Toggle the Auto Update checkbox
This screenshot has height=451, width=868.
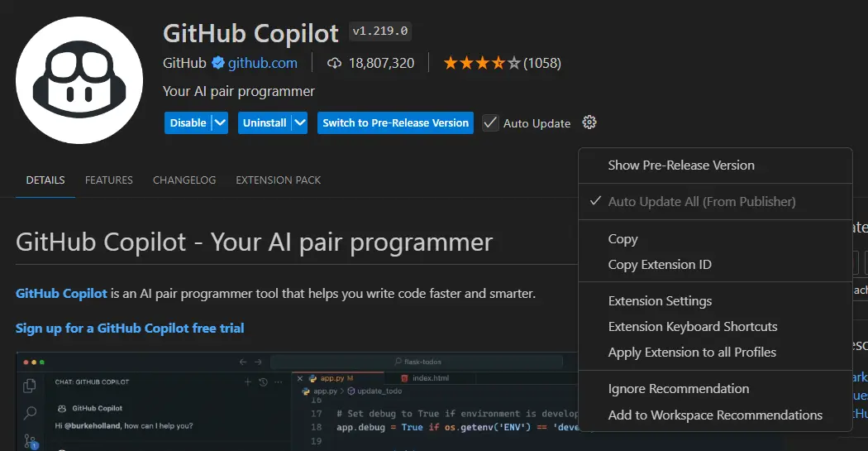pyautogui.click(x=491, y=122)
